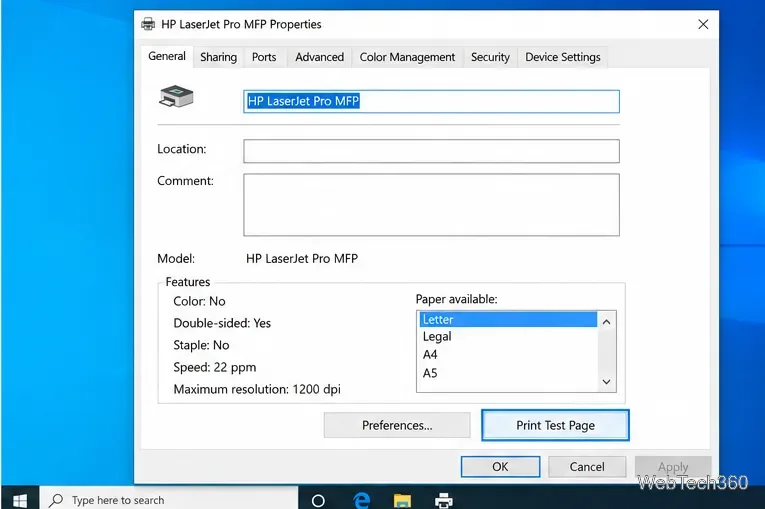The height and width of the screenshot is (509, 765).
Task: Open the Security tab
Action: coord(490,57)
